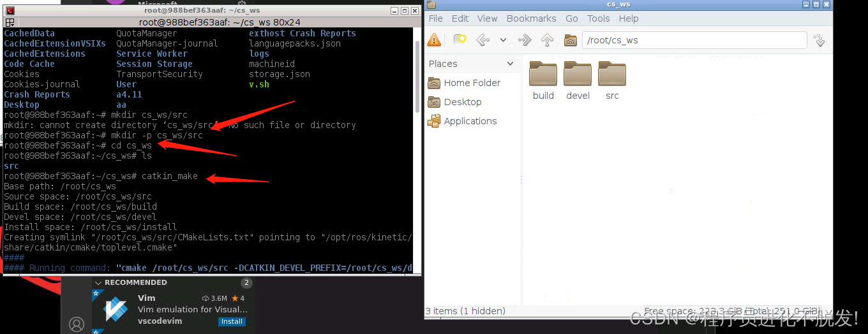868x334 pixels.
Task: Open the Help menu in file manager
Action: [629, 18]
